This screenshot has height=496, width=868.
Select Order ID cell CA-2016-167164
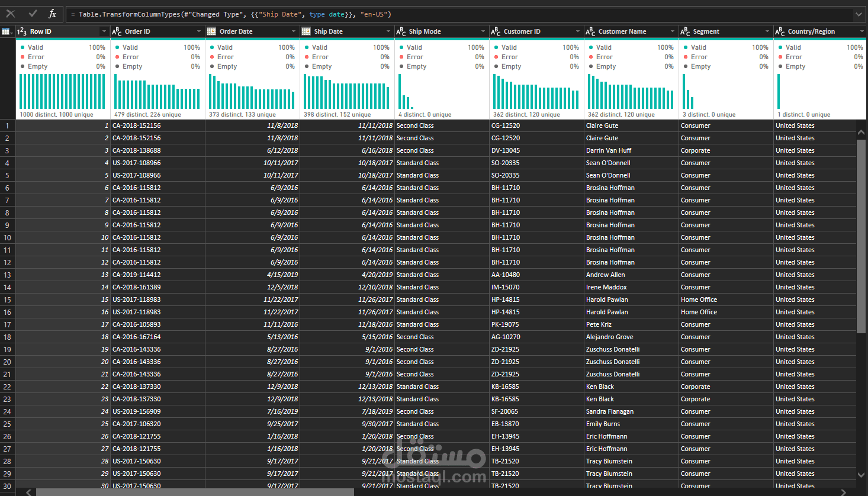coord(157,337)
